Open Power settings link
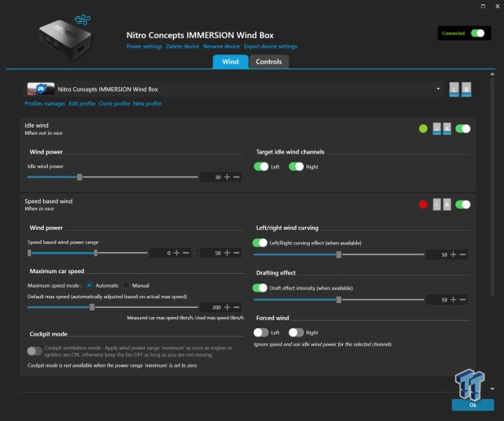 click(x=144, y=47)
